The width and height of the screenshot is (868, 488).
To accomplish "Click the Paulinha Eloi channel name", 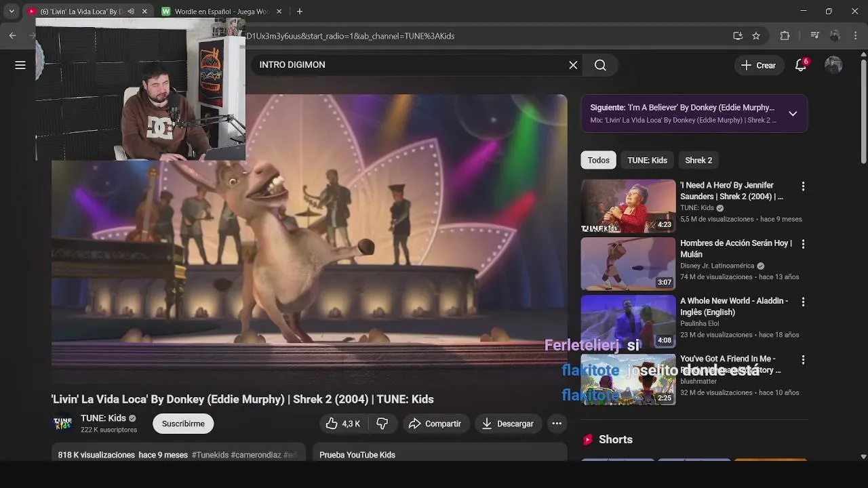I will tap(699, 323).
